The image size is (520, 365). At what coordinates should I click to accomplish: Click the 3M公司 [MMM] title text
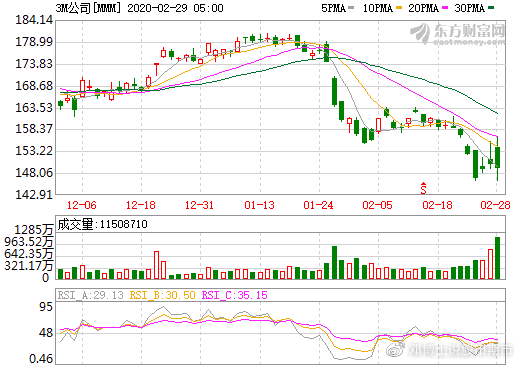(88, 8)
